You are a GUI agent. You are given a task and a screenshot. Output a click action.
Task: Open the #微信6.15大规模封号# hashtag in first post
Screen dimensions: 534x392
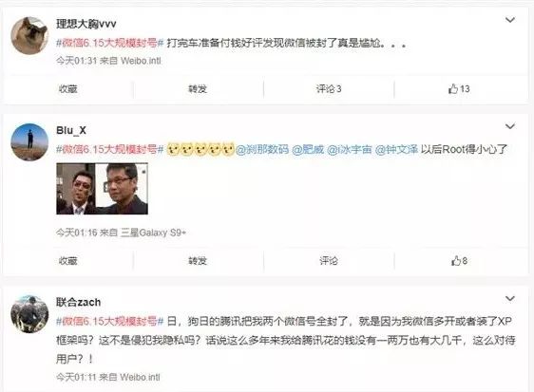click(110, 44)
